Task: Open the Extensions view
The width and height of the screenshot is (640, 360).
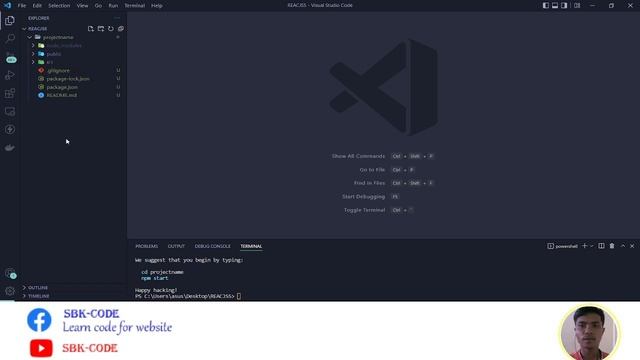Action: coord(10,93)
